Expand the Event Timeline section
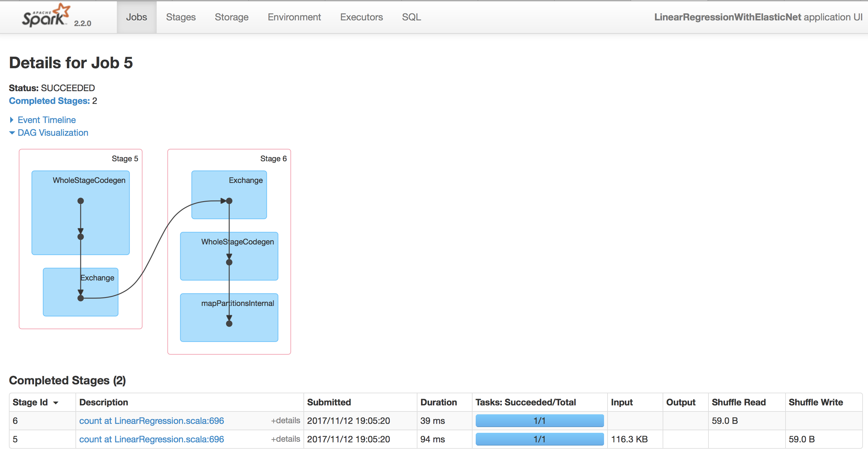This screenshot has width=868, height=450. pos(46,120)
